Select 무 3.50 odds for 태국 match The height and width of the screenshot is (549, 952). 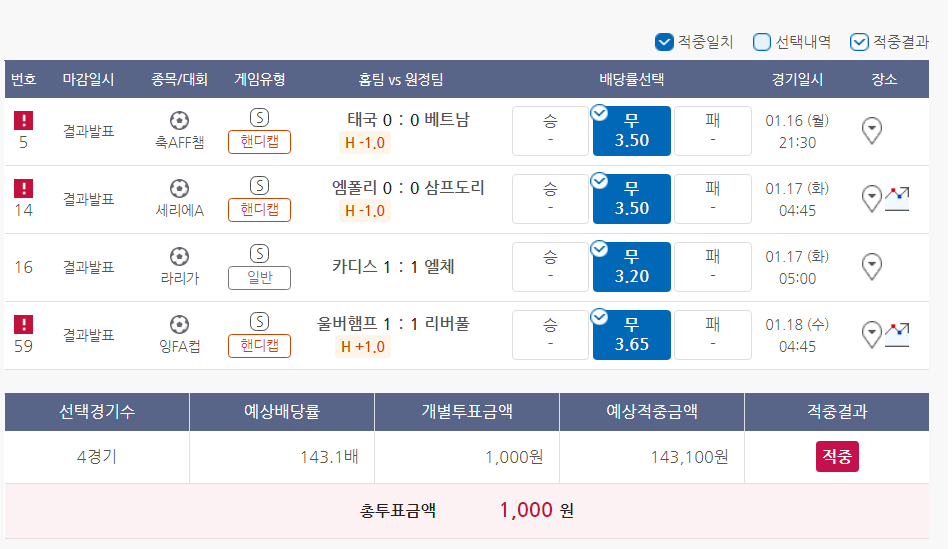coord(631,131)
